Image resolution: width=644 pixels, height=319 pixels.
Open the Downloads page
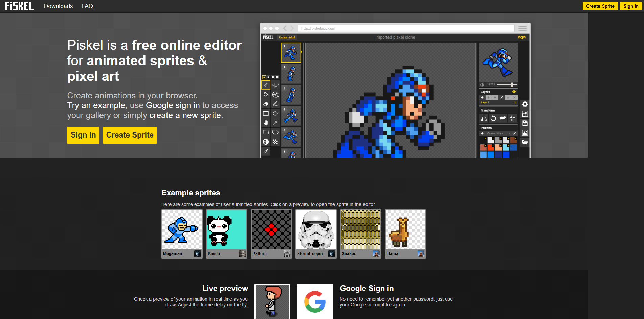click(58, 6)
